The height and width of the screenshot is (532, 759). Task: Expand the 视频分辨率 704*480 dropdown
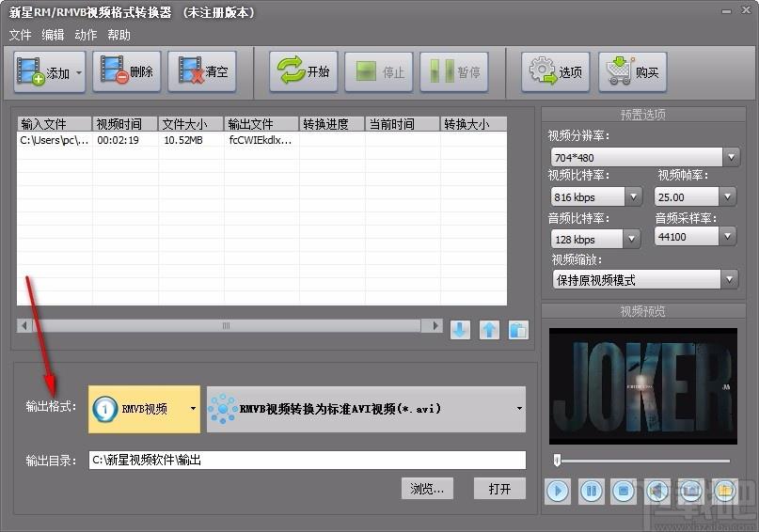click(x=731, y=157)
